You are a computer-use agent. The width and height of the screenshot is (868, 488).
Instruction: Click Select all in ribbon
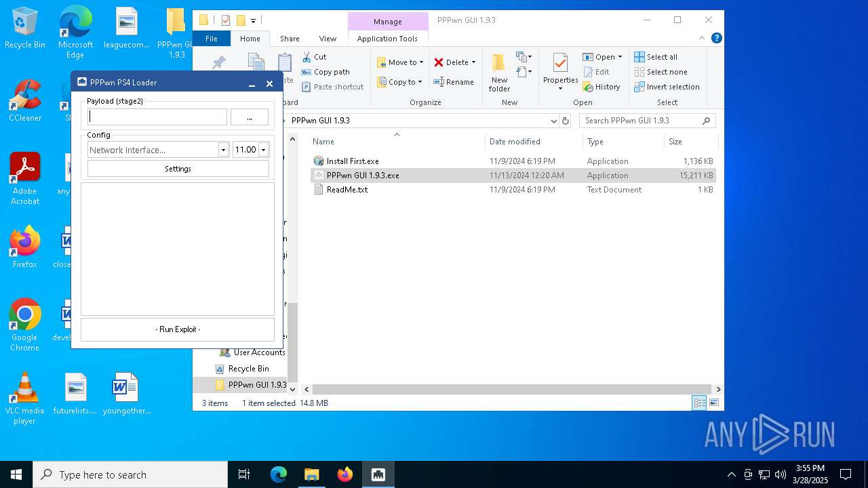pos(656,57)
